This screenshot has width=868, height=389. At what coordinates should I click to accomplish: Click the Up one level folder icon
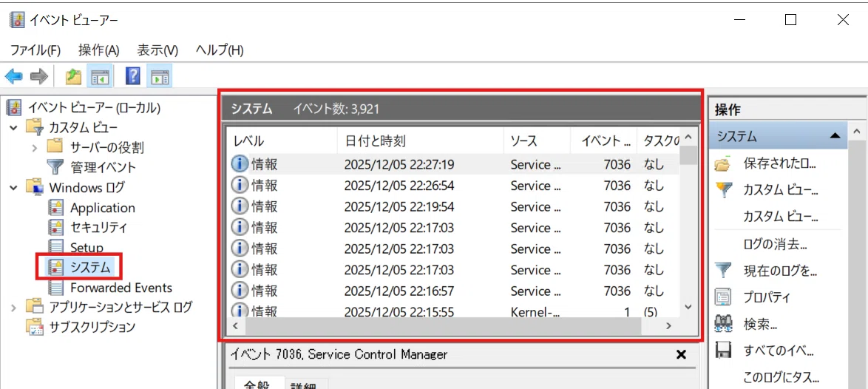(x=74, y=76)
